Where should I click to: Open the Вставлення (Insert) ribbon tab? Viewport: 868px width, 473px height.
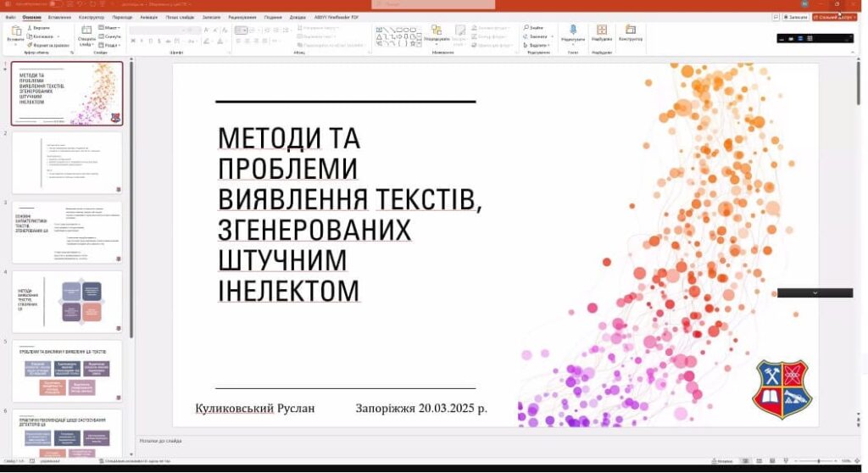click(59, 17)
